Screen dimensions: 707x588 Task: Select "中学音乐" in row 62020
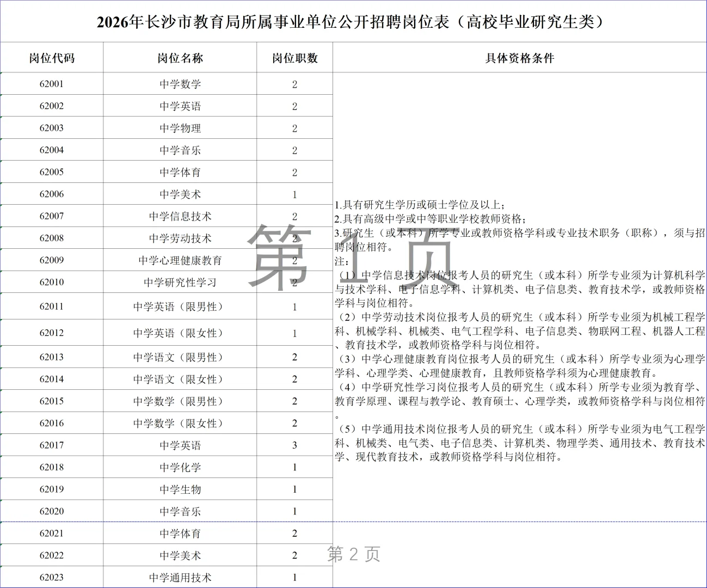click(180, 511)
